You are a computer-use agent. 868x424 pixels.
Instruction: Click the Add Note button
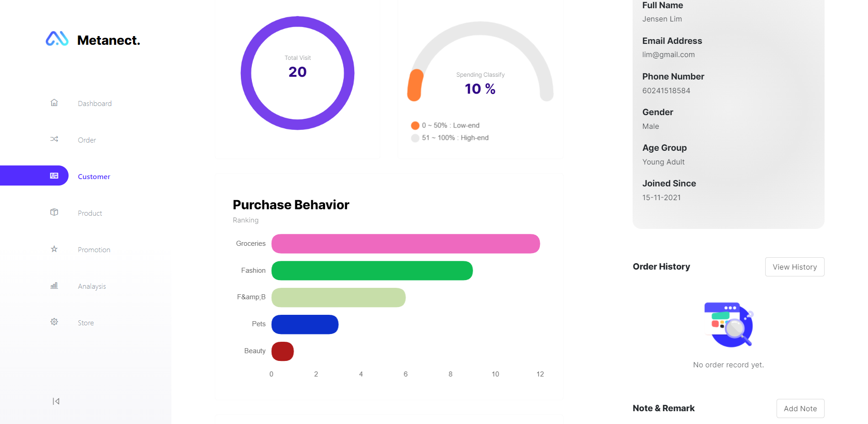(x=800, y=408)
